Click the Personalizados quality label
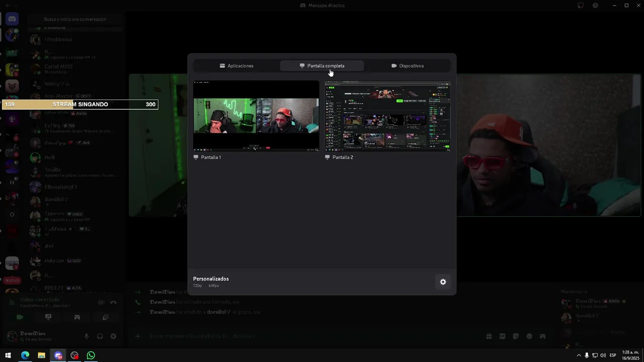This screenshot has width=644, height=362. pyautogui.click(x=211, y=279)
